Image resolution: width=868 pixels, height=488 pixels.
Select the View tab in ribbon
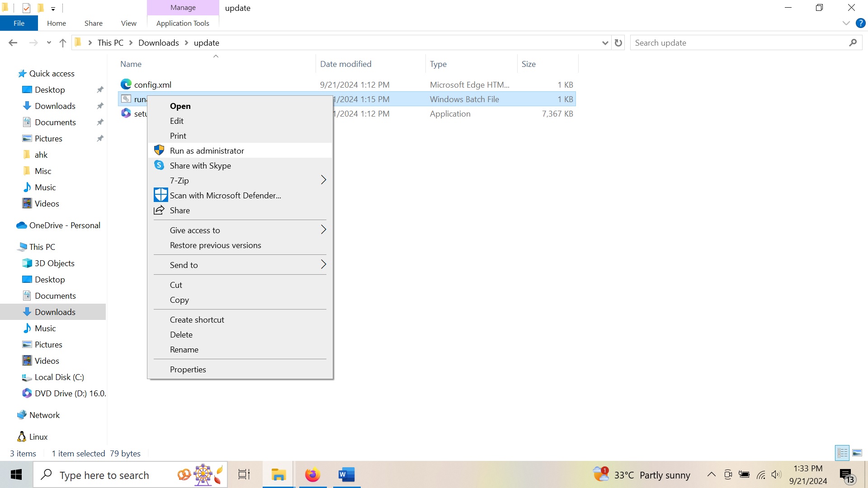(x=128, y=23)
